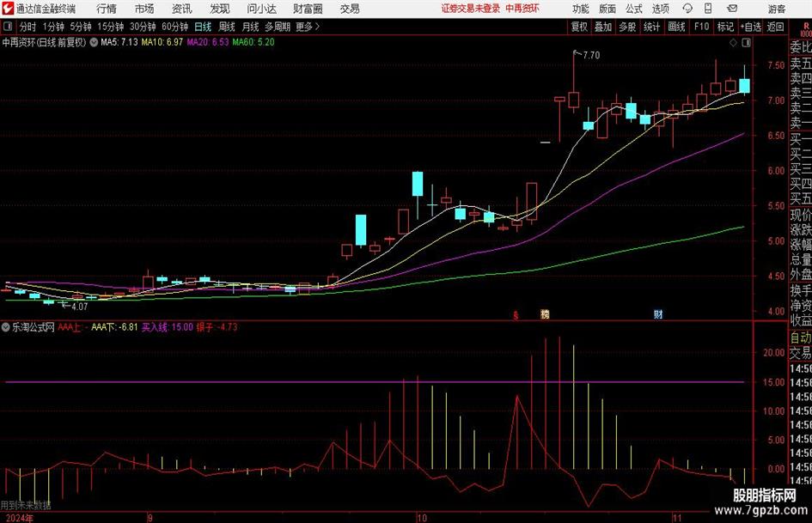Viewport: 812px width, 523px height.
Task: Expand the 乐淘公式网 indicator dropdown arrow
Action: pyautogui.click(x=6, y=327)
